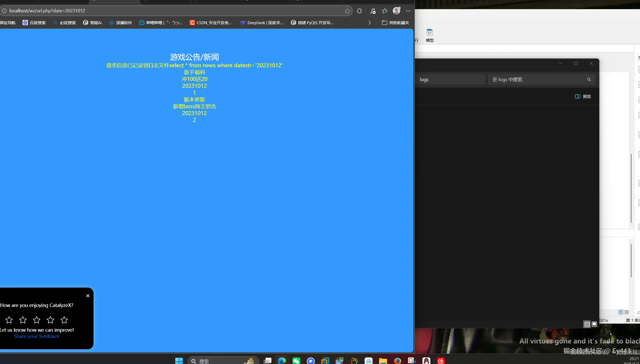The width and height of the screenshot is (640, 364).
Task: Click the favorite star in address bar
Action: pyautogui.click(x=347, y=11)
